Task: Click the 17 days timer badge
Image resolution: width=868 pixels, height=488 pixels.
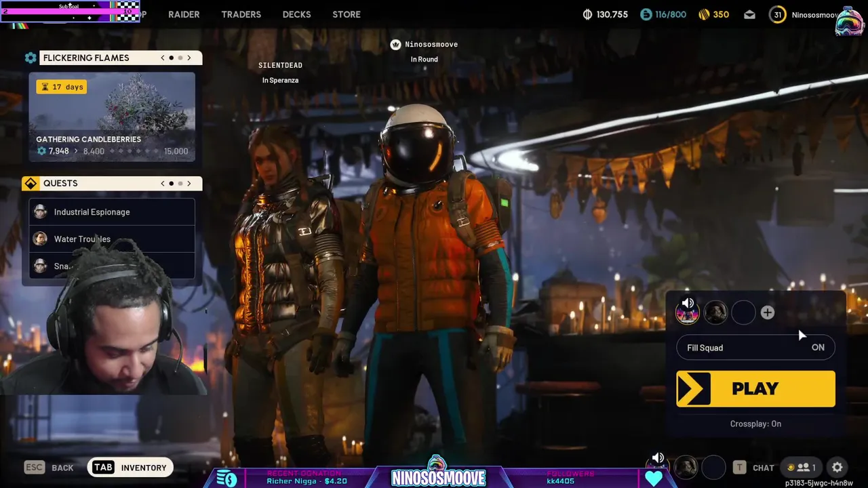Action: pyautogui.click(x=62, y=87)
